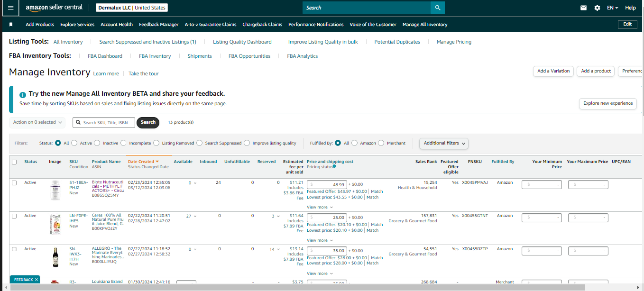This screenshot has height=291, width=644.
Task: Open the Biote Nutraceuticals product thumbnail
Action: (55, 190)
